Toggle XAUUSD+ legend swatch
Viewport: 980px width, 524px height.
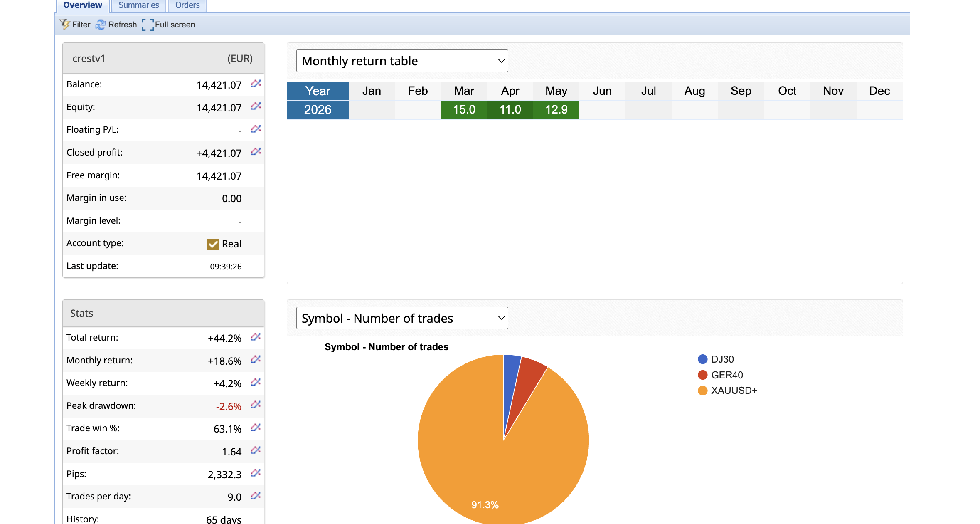pos(702,391)
